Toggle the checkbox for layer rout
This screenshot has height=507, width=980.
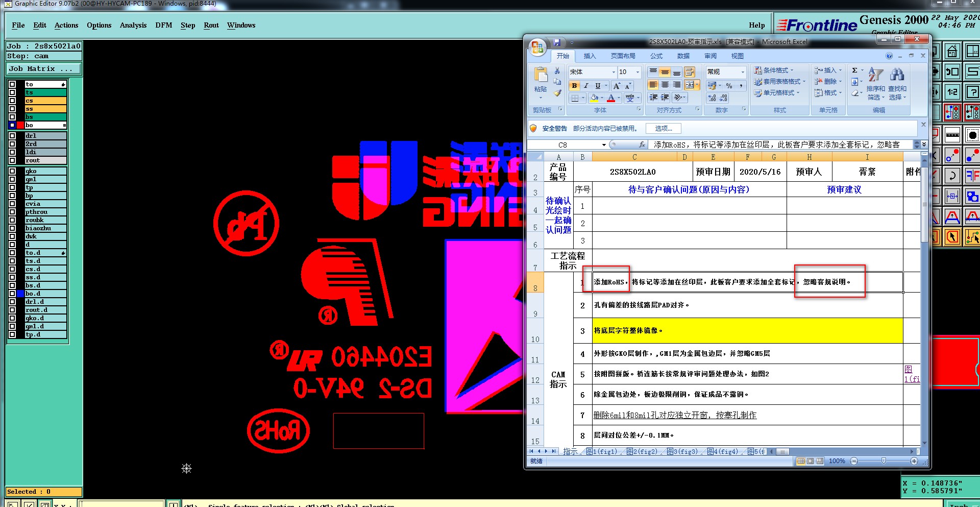pyautogui.click(x=12, y=160)
